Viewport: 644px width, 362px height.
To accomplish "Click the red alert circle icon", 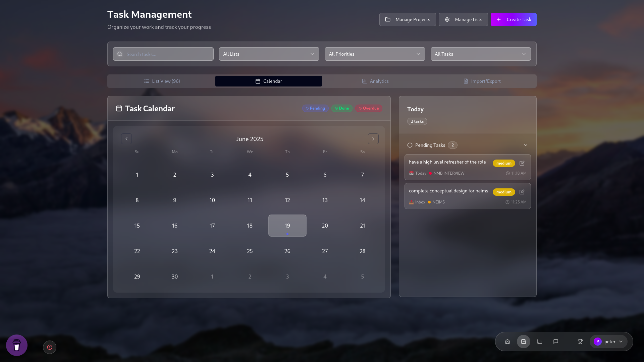I will coord(50,347).
